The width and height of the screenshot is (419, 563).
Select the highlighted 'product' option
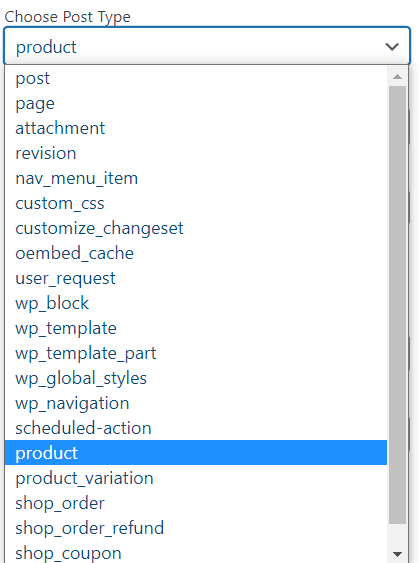[x=196, y=453]
